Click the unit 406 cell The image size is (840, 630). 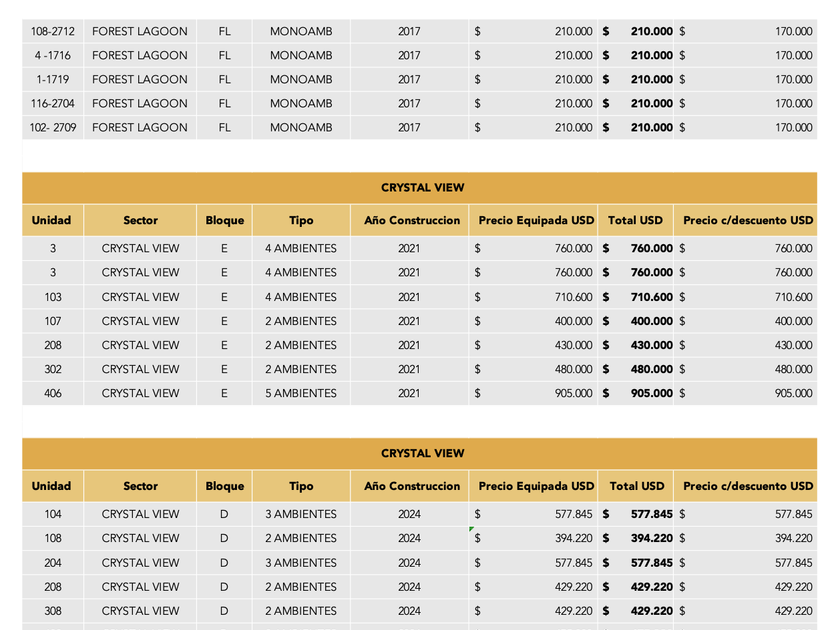pos(53,393)
